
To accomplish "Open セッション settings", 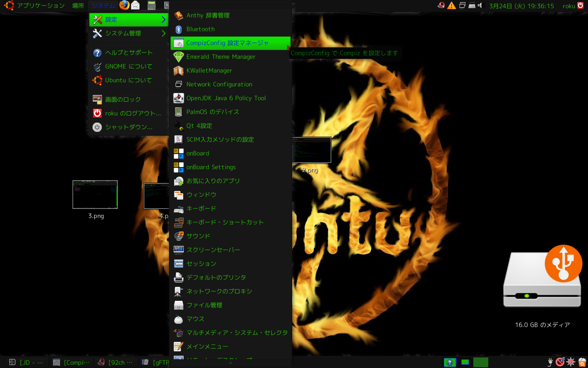I will (231, 264).
